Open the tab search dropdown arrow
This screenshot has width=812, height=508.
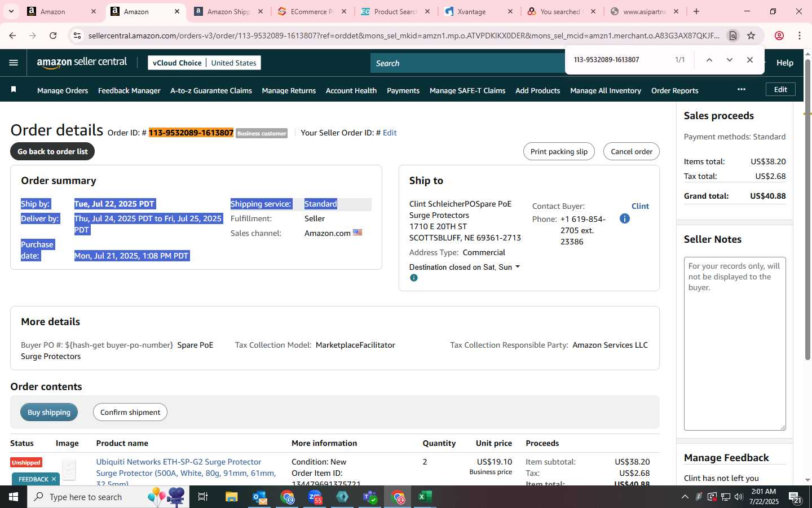(x=11, y=11)
